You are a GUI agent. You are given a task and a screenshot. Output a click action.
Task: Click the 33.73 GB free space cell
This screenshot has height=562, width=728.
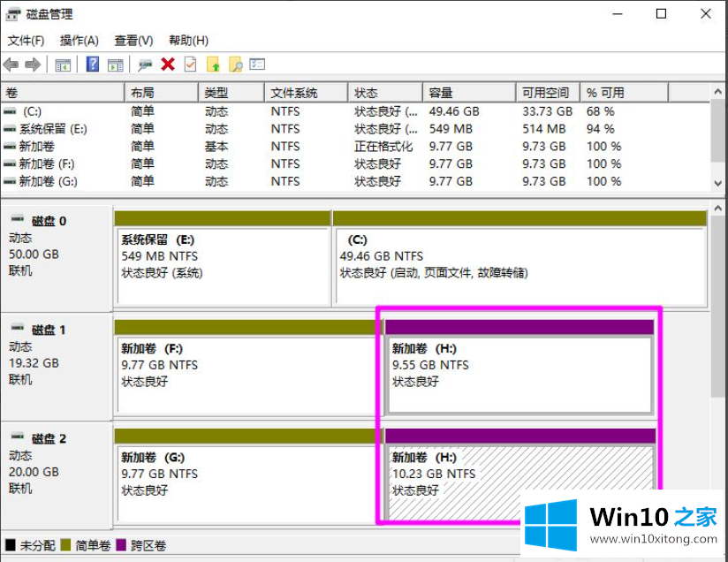(548, 111)
